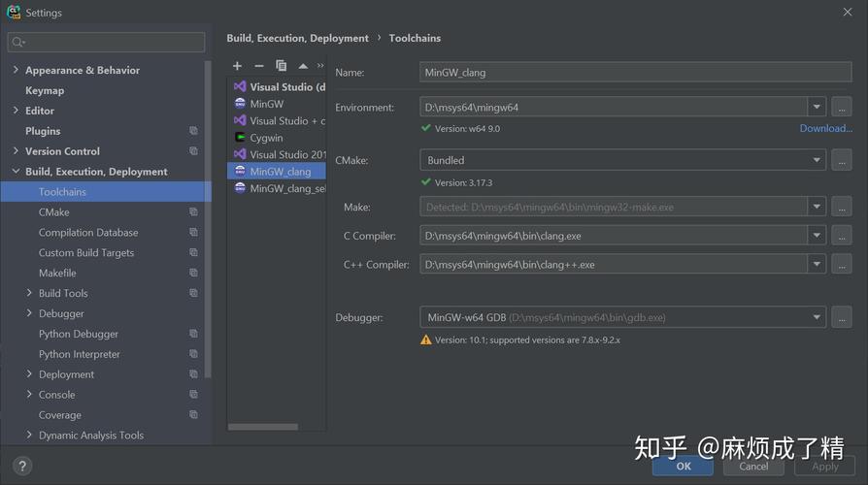Expand Dynamic Analysis Tools node

[x=29, y=436]
